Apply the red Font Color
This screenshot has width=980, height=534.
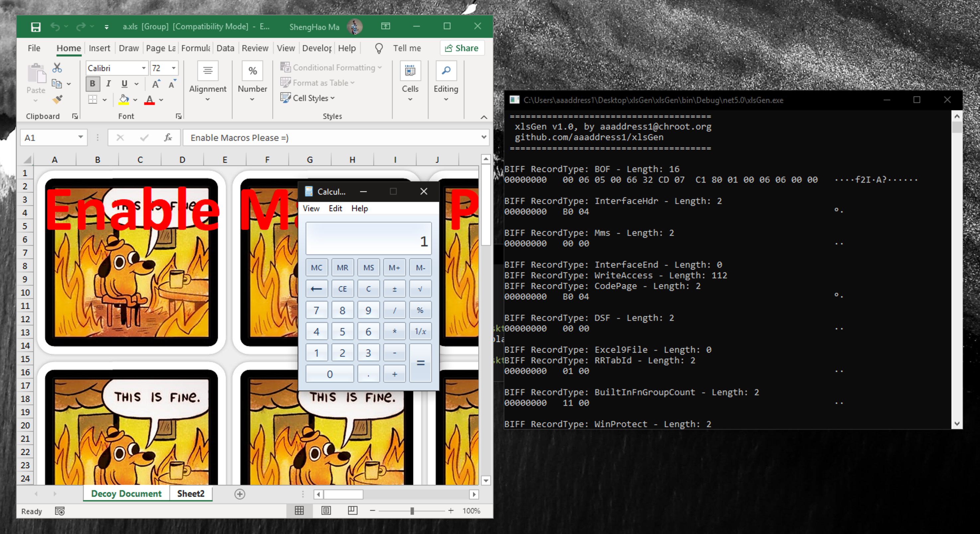tap(149, 100)
